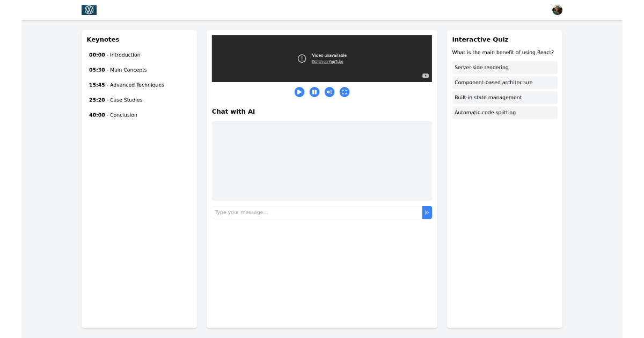Enter fullscreen mode for the video
The height and width of the screenshot is (338, 644).
(x=344, y=92)
